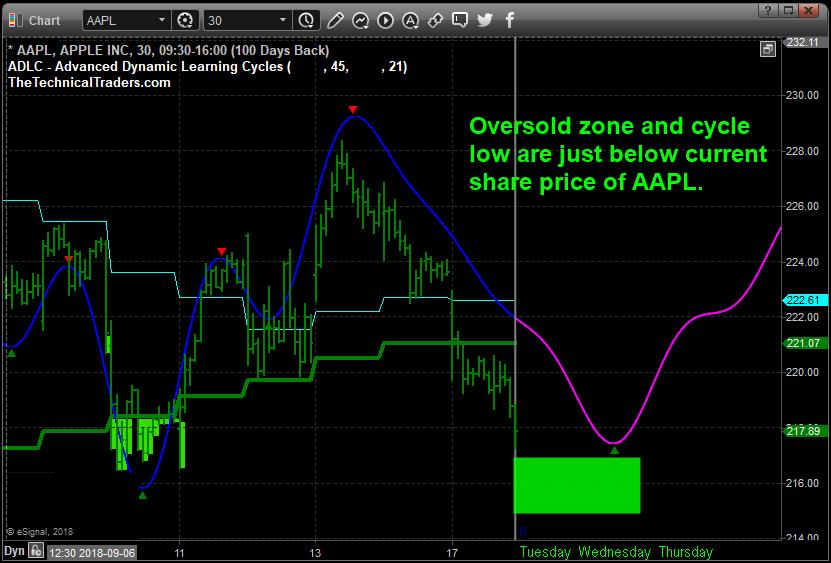Open the comment speech bubble icon
This screenshot has height=563, width=831.
pyautogui.click(x=459, y=20)
